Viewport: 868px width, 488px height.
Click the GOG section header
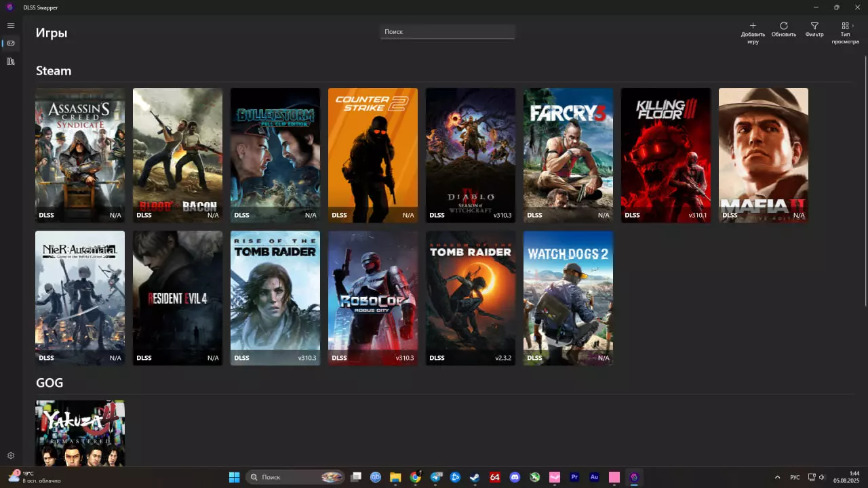click(x=50, y=383)
